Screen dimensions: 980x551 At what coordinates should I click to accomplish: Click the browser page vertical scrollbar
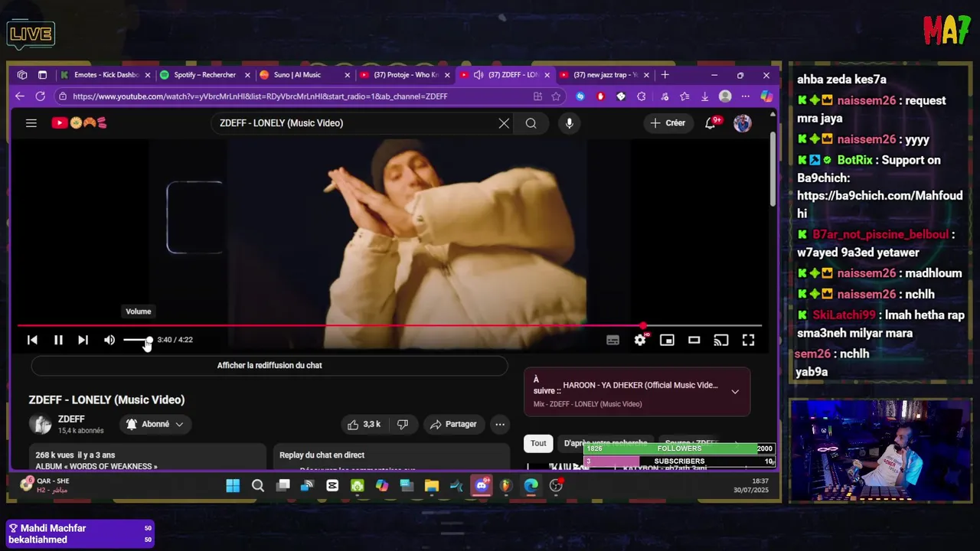point(772,168)
